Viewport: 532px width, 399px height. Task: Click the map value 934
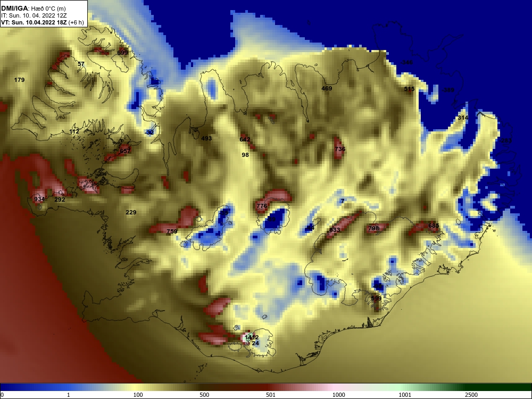tap(39, 199)
